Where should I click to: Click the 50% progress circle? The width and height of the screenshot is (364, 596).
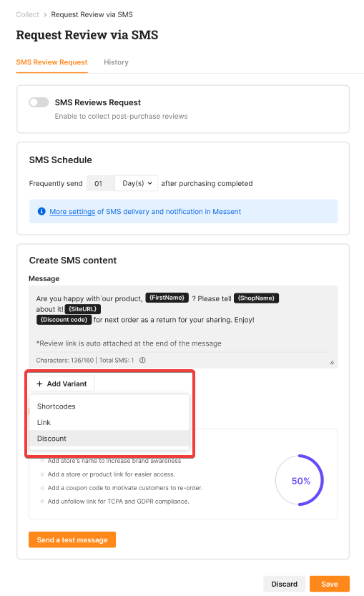pyautogui.click(x=300, y=481)
